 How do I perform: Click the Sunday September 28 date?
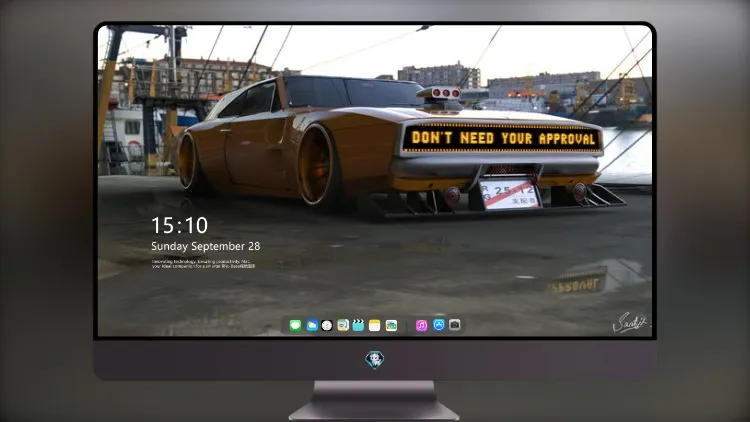[x=206, y=246]
